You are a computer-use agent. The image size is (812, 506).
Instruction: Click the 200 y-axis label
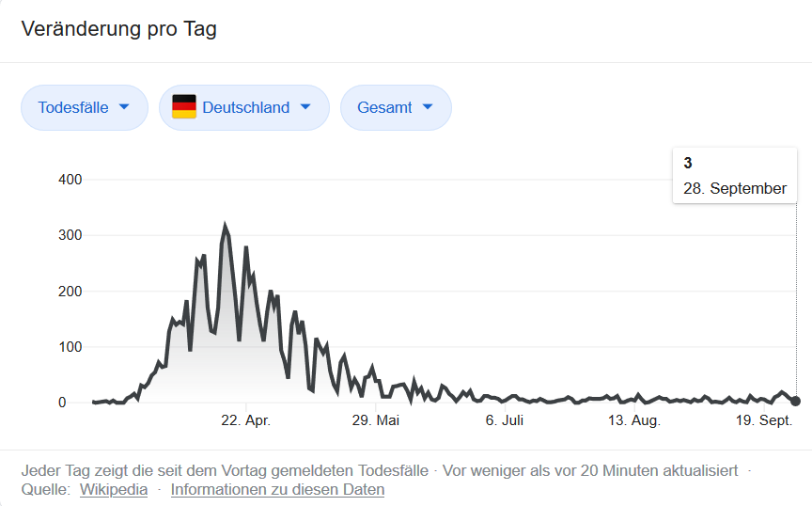click(70, 292)
